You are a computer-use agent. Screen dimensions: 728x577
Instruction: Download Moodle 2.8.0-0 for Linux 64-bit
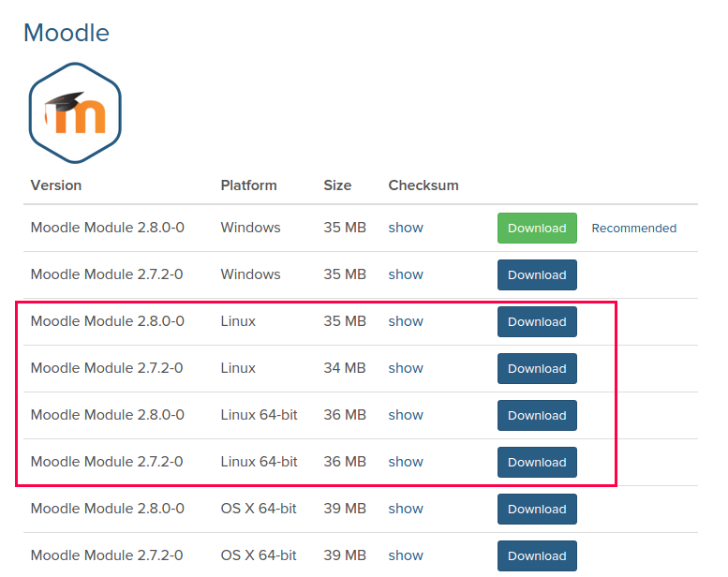pyautogui.click(x=537, y=416)
